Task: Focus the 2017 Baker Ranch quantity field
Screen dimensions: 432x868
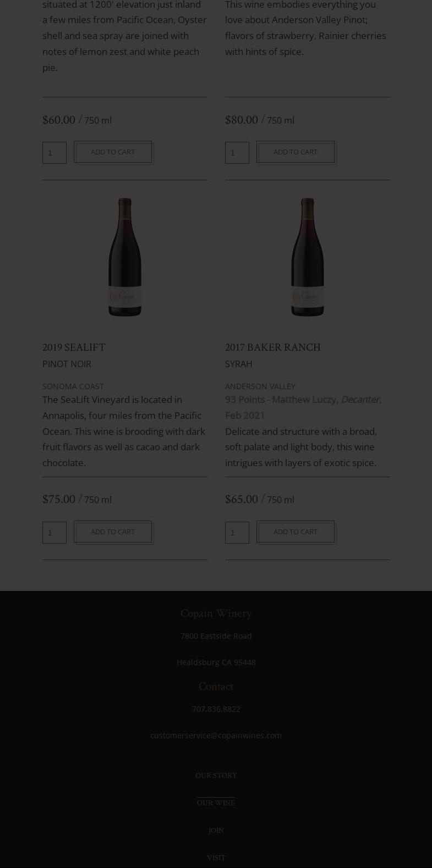Action: (x=237, y=533)
